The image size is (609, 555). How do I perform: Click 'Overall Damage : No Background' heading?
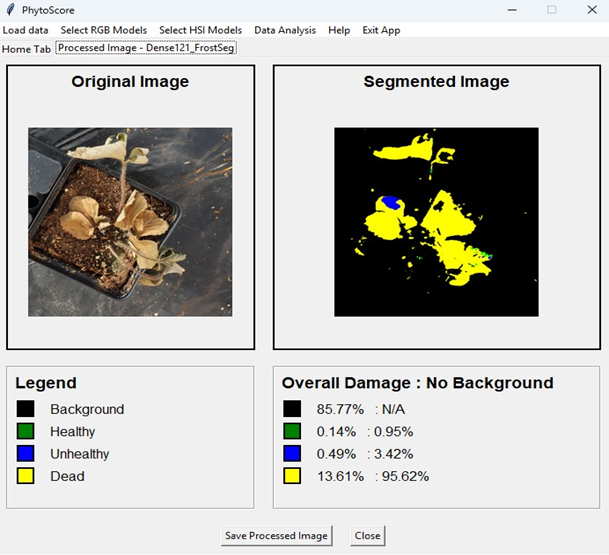click(418, 383)
